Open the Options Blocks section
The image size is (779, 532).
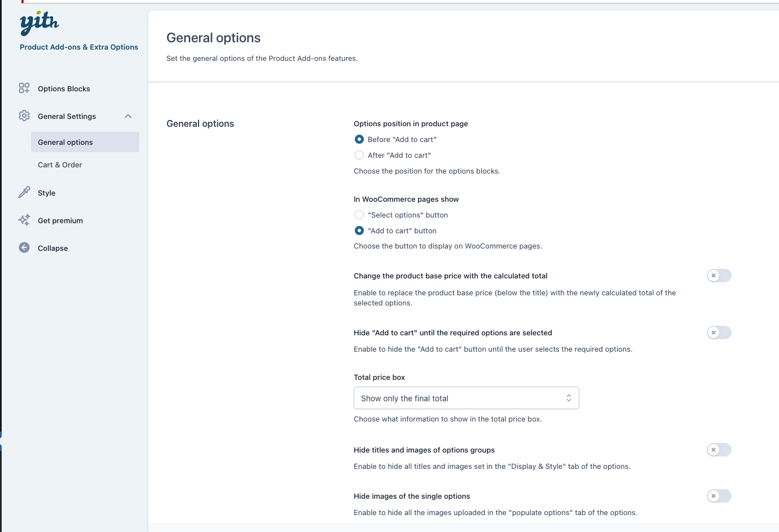pos(64,88)
